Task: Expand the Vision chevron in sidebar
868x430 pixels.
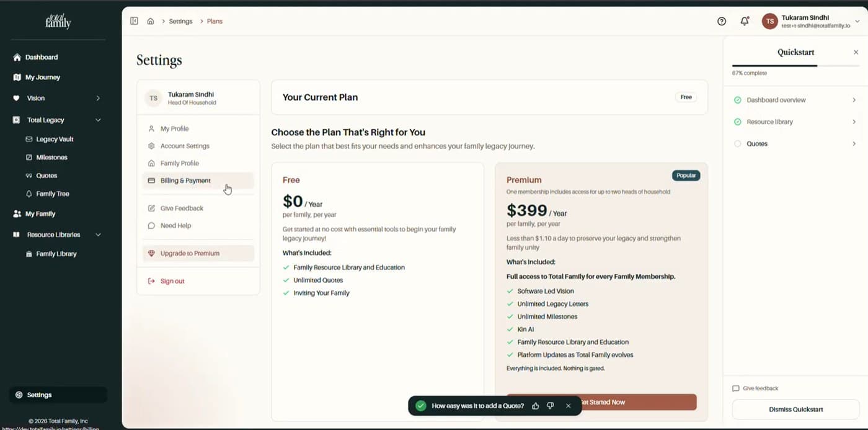Action: point(98,98)
